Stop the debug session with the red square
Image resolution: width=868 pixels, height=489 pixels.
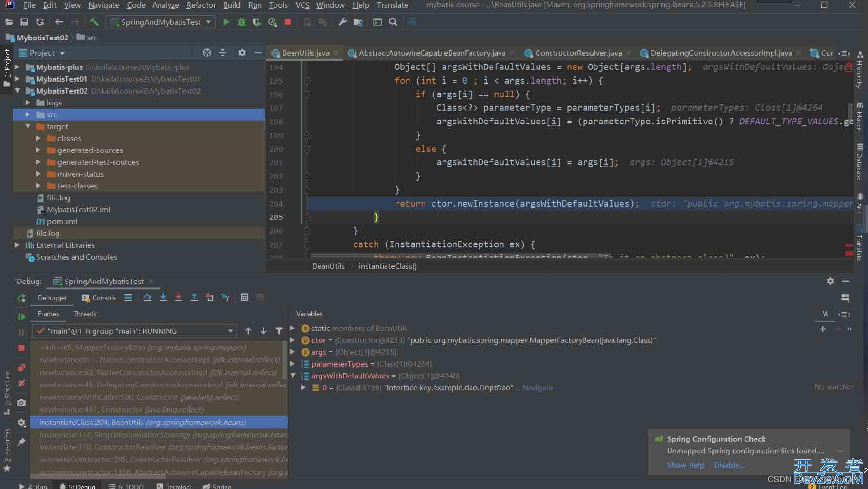pyautogui.click(x=21, y=348)
